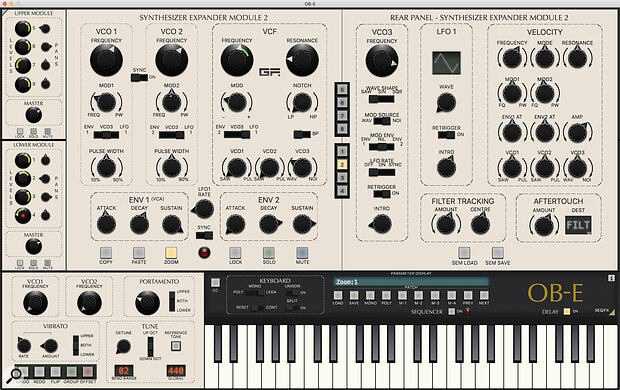Screen dimensions: 620x390
Task: Expand the SEQ/FX panel triangle
Action: (x=612, y=312)
